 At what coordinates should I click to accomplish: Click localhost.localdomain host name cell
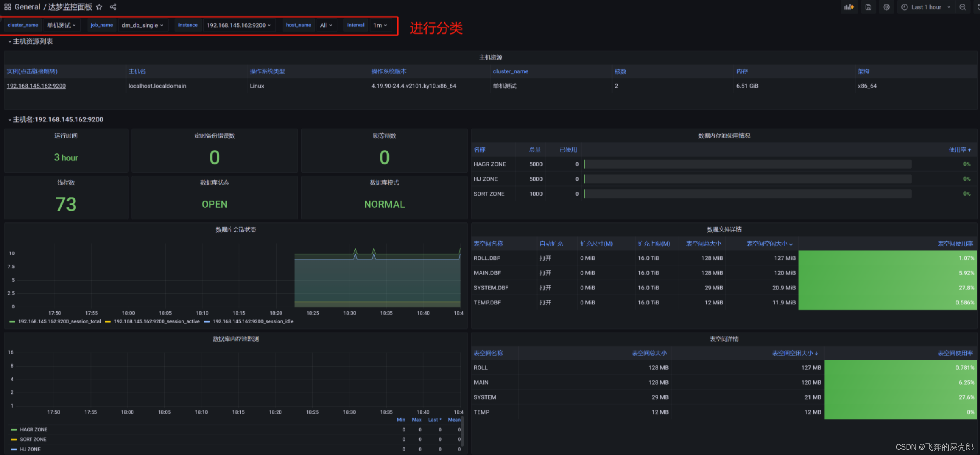coord(157,86)
